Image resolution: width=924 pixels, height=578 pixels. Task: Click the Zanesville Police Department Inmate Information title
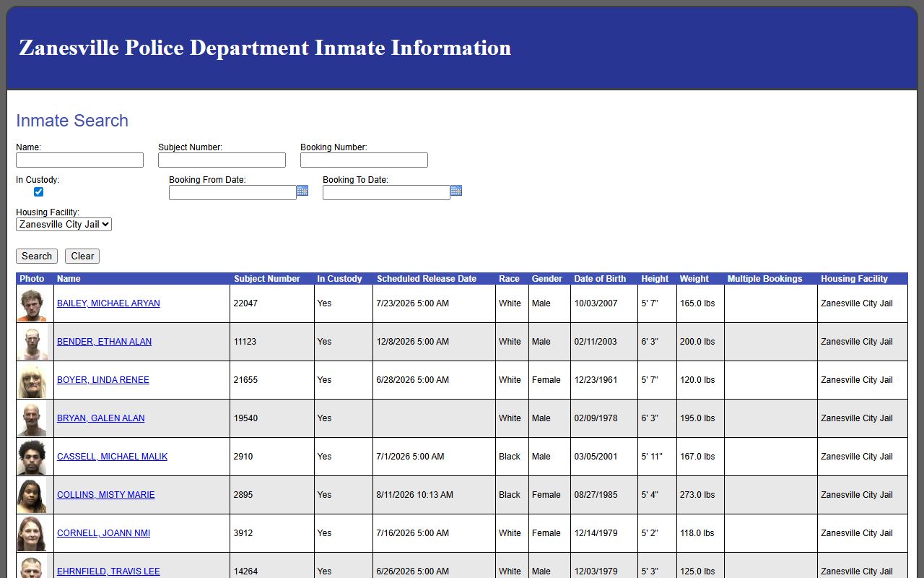265,48
